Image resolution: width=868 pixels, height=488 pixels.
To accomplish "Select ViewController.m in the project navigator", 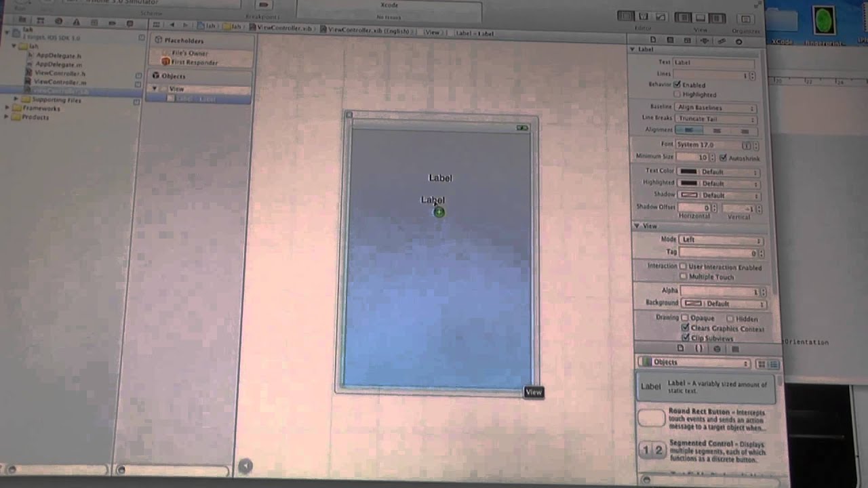I will click(x=60, y=82).
